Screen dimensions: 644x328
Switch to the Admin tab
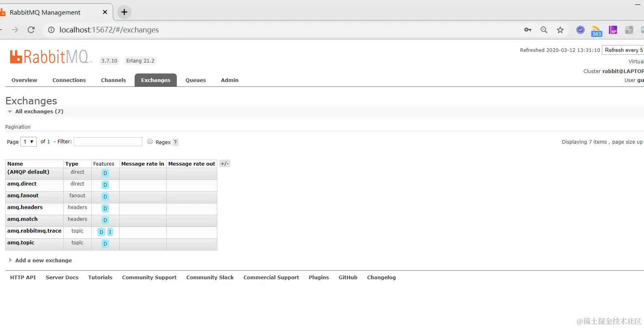pos(230,80)
